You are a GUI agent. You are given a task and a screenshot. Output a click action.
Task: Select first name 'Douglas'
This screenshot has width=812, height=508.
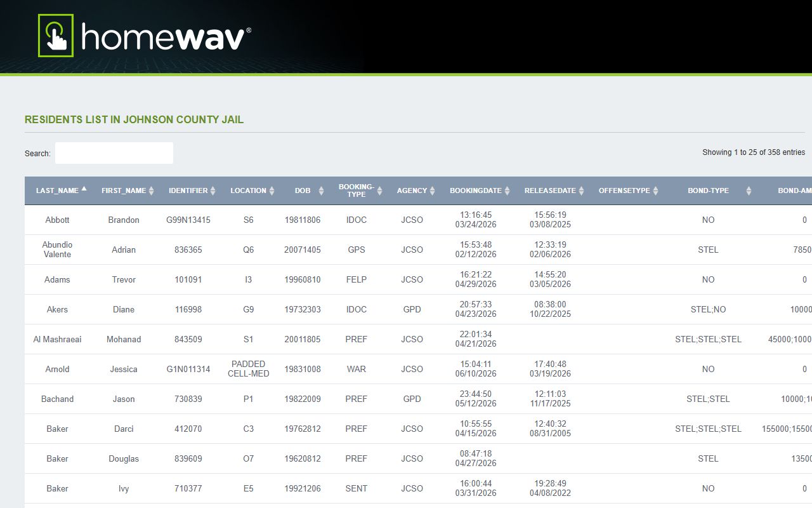coord(124,458)
